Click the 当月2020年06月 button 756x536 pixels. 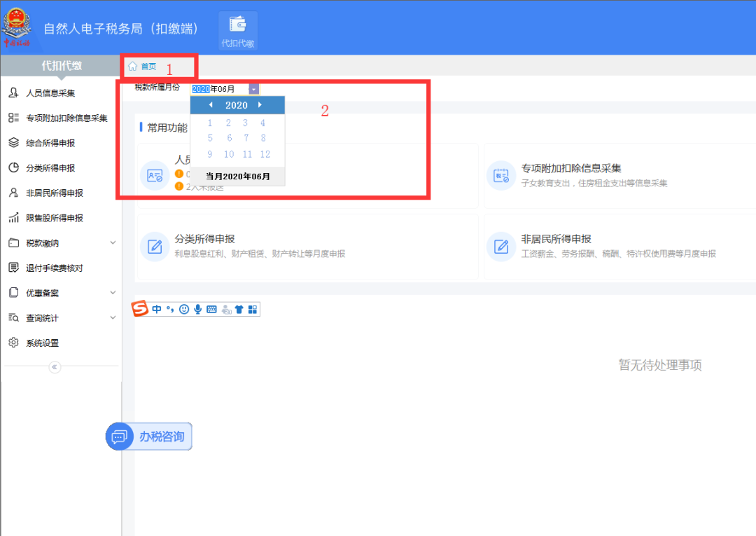click(x=237, y=177)
